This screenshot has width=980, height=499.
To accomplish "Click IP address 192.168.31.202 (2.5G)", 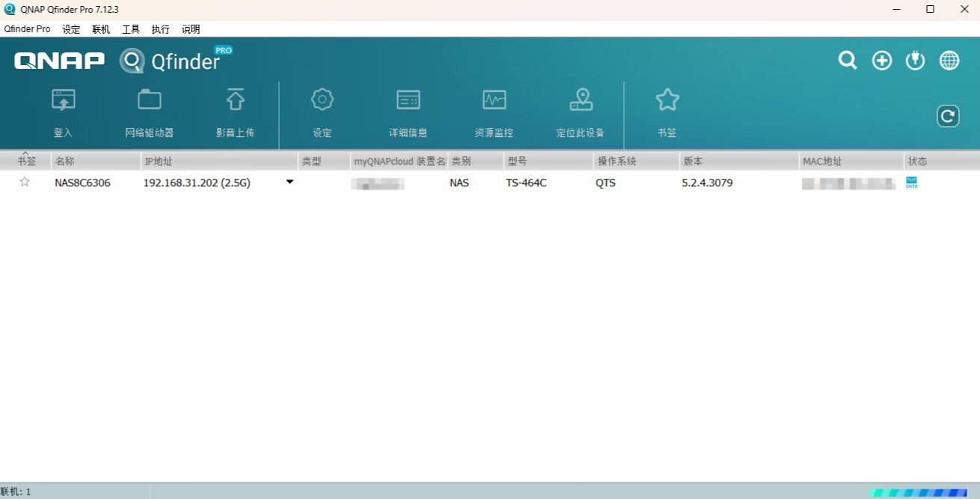I will 197,183.
